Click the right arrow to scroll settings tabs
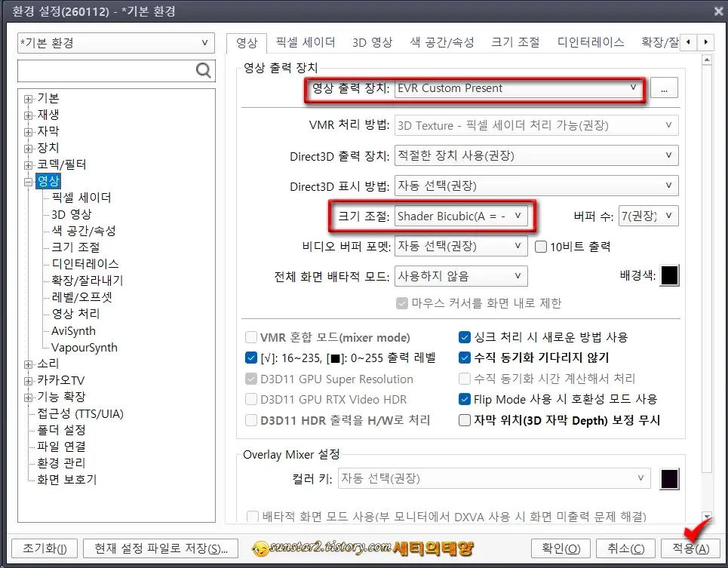 click(x=705, y=42)
